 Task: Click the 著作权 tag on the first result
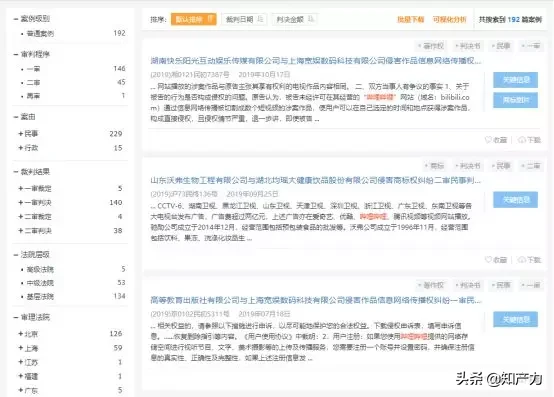click(431, 46)
